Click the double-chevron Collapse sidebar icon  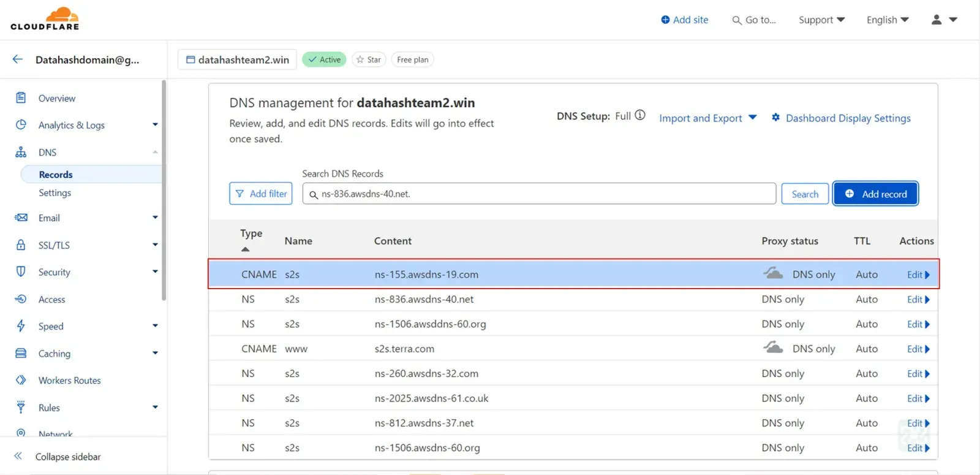click(18, 456)
